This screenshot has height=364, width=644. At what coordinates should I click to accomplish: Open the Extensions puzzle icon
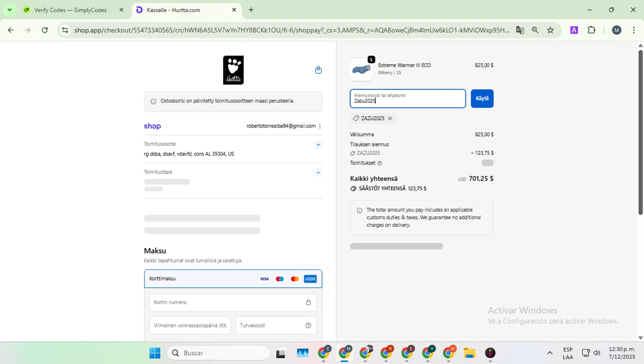pos(591,30)
